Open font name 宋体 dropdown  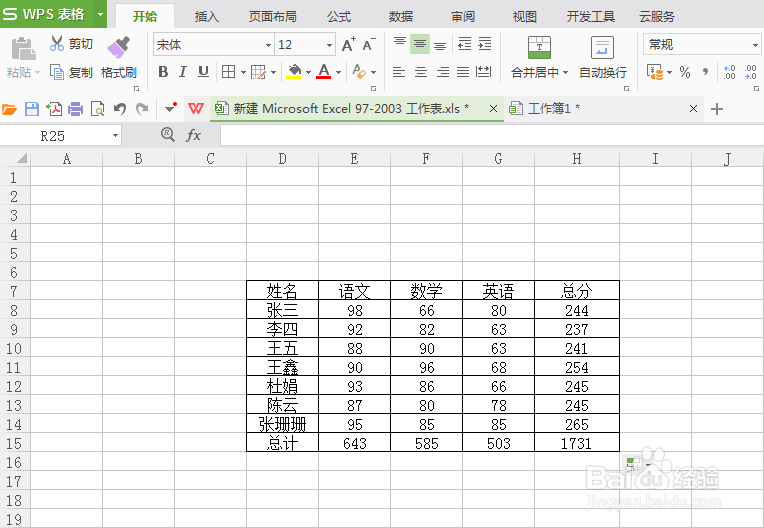[x=268, y=45]
